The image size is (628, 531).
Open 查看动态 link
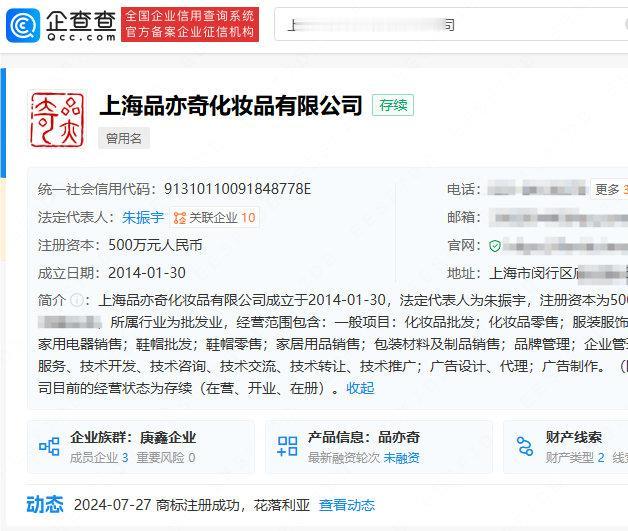pyautogui.click(x=347, y=505)
